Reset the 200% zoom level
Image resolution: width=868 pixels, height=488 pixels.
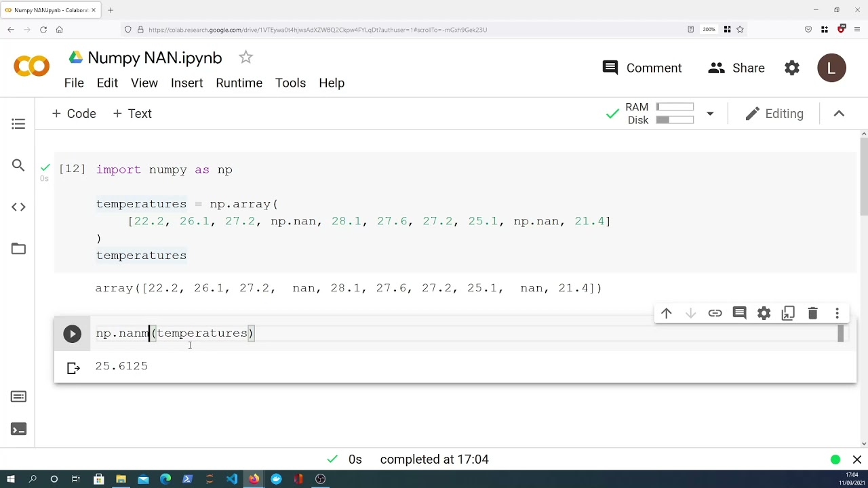(x=709, y=30)
